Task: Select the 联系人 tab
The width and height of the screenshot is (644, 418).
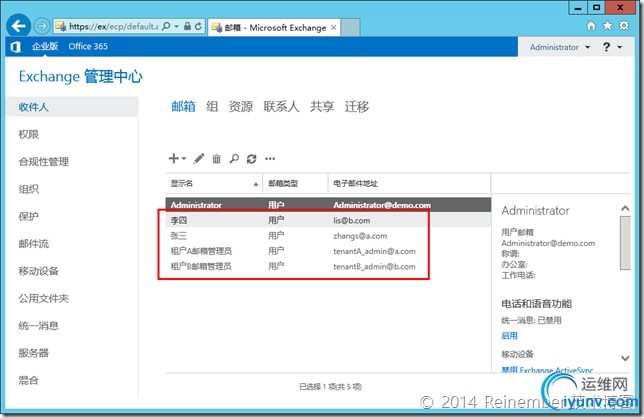Action: coord(281,107)
